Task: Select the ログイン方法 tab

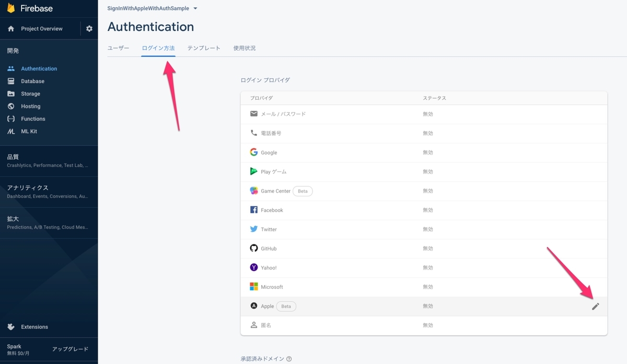Action: point(158,48)
